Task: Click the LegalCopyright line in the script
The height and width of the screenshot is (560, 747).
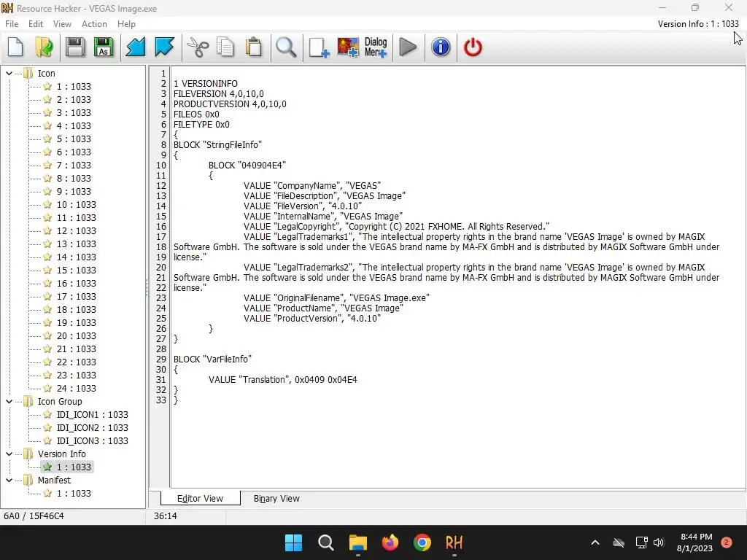Action: (x=396, y=226)
